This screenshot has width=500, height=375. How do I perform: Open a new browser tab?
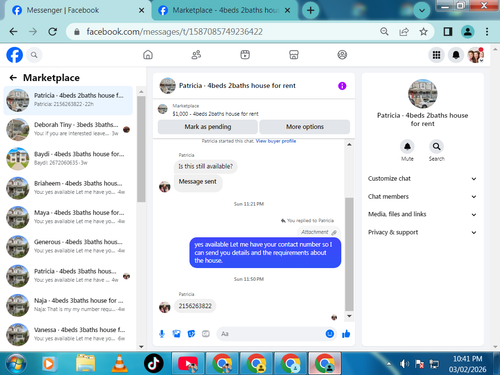point(310,10)
